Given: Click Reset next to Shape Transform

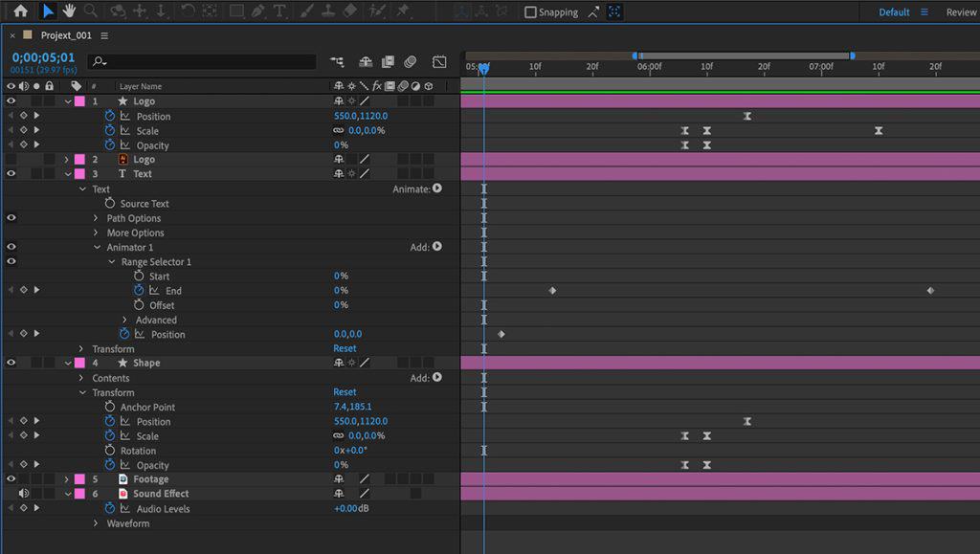Looking at the screenshot, I should click(345, 392).
